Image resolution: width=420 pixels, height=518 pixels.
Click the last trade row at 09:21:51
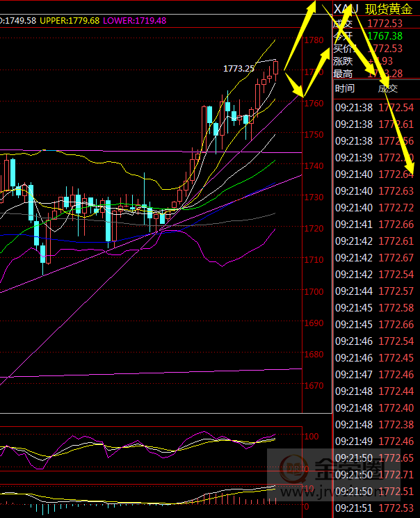coord(375,508)
